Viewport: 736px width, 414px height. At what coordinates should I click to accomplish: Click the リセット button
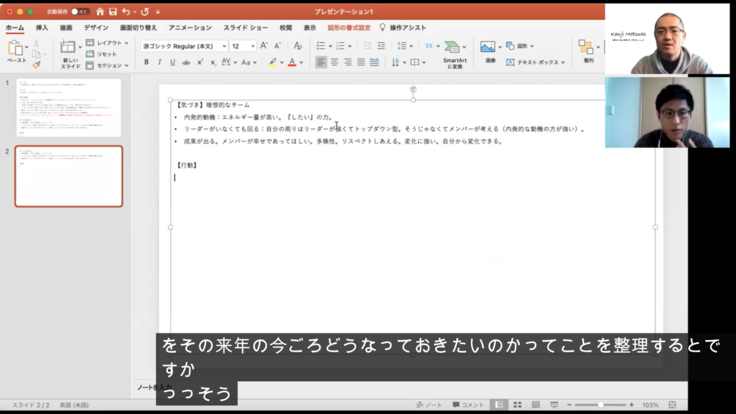pyautogui.click(x=106, y=54)
